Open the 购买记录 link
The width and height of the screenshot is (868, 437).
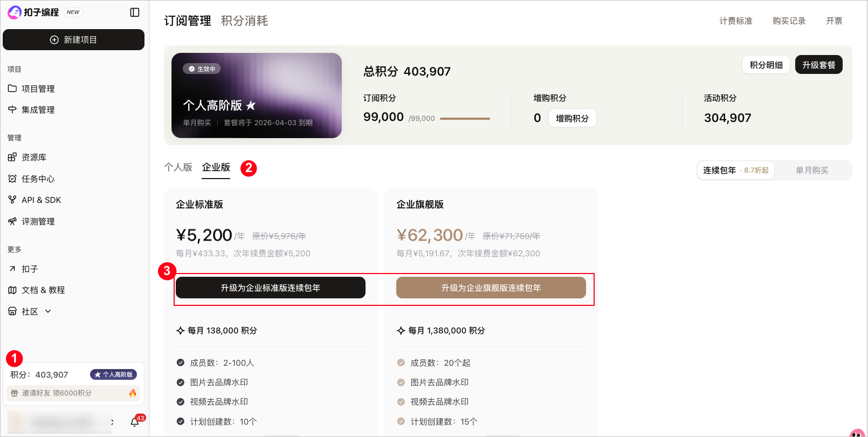coord(789,21)
